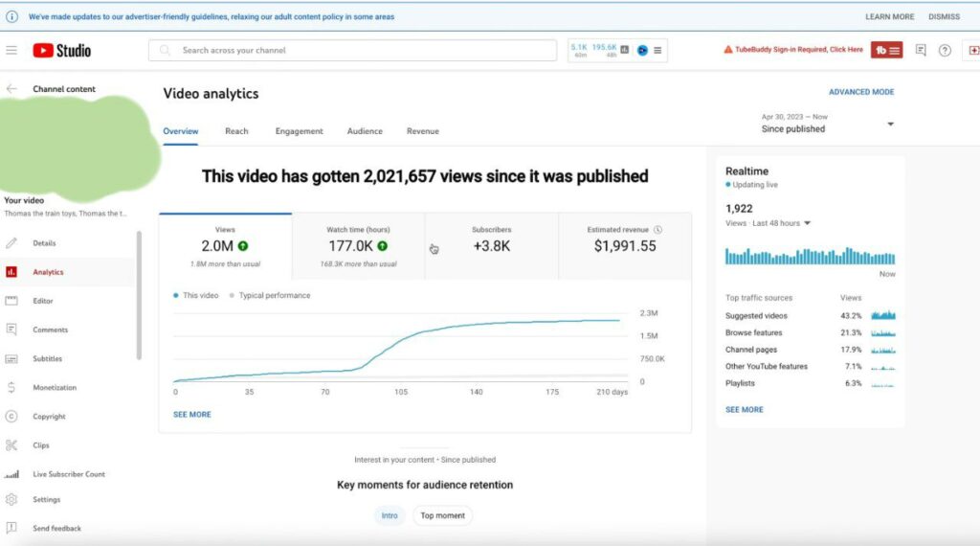The width and height of the screenshot is (980, 546).
Task: Open Monetization dollar icon
Action: coord(11,388)
